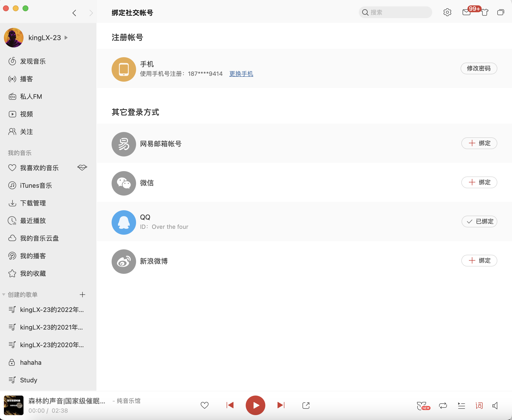Collapse the 创建的歌单 section triangle
512x420 pixels.
click(4, 294)
